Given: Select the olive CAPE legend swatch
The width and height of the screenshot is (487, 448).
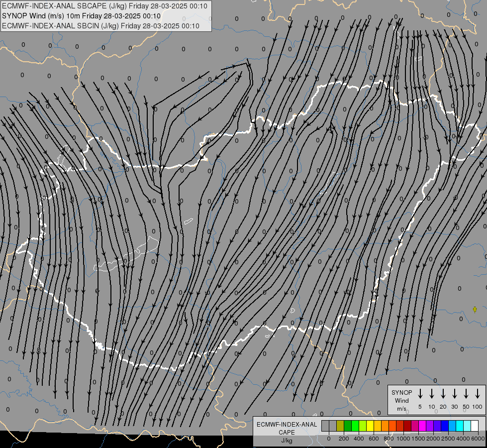Looking at the screenshot, I should coord(340,426).
